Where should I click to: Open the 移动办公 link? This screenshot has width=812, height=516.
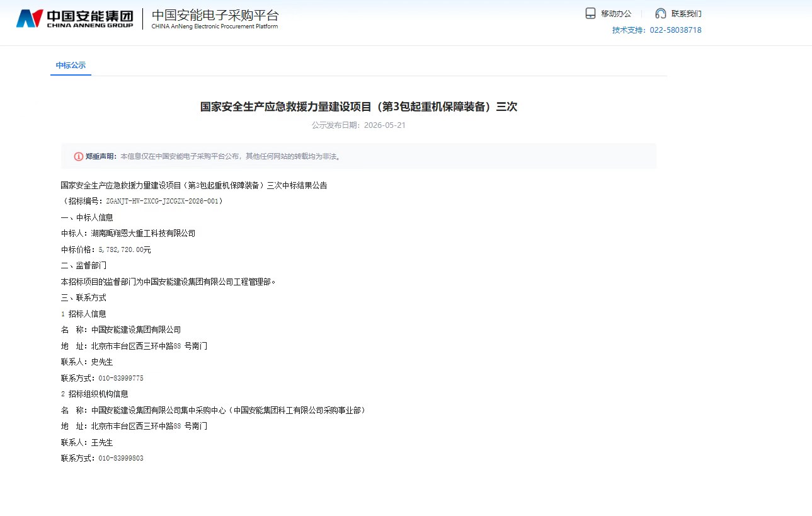click(x=616, y=14)
